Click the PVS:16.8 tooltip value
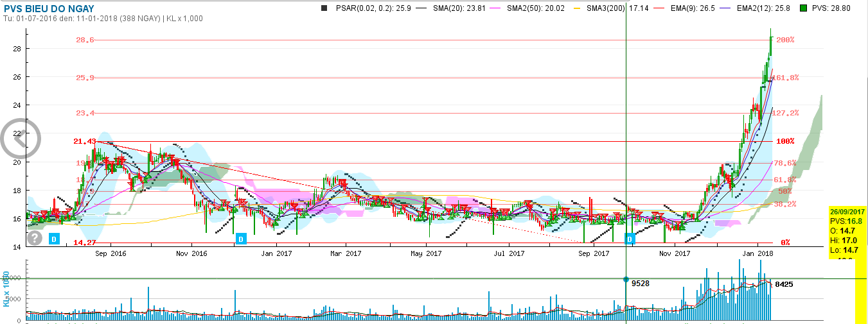 click(845, 220)
